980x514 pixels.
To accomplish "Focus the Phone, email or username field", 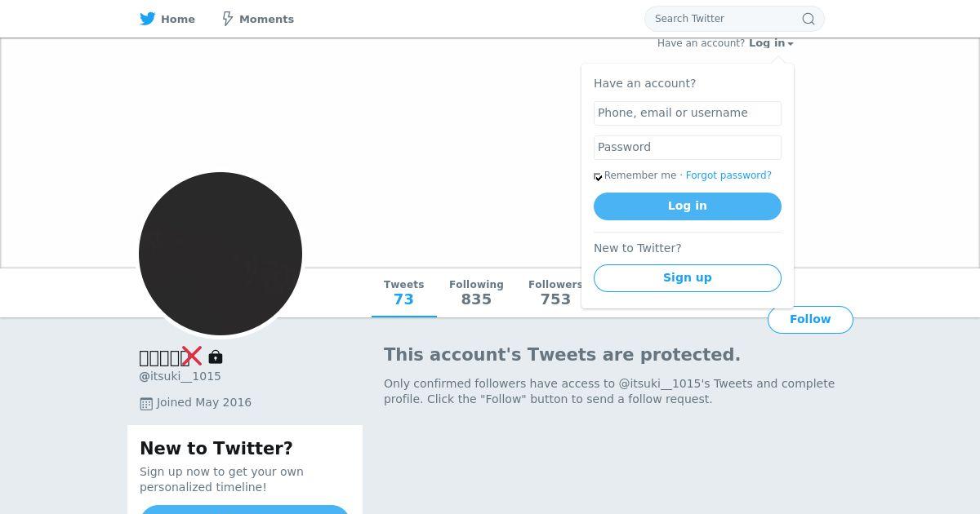I will pos(687,113).
